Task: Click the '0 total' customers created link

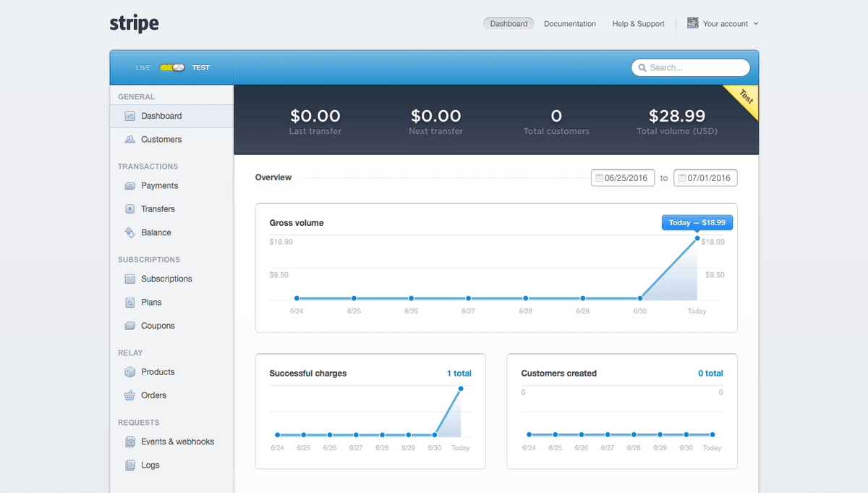Action: coord(710,374)
